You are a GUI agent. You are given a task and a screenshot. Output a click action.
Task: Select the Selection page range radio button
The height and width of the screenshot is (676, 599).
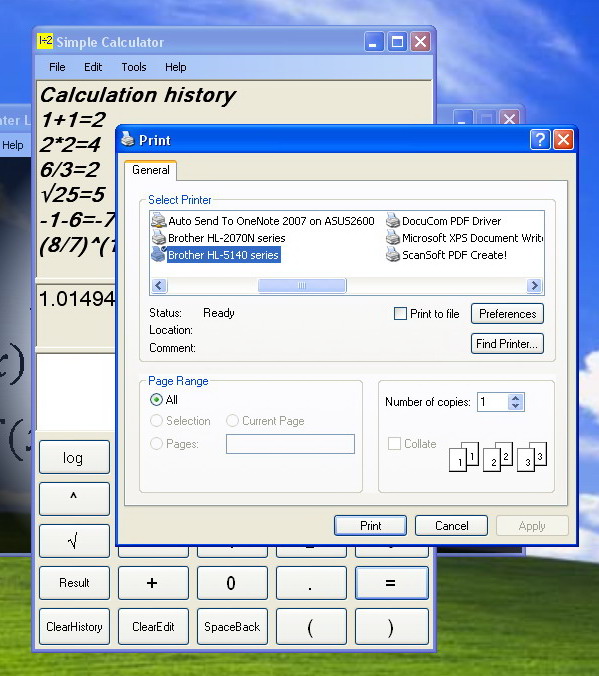[x=156, y=420]
